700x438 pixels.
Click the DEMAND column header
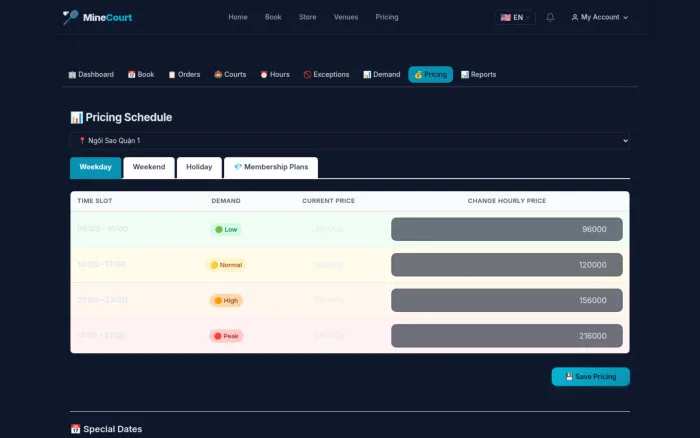(x=226, y=201)
